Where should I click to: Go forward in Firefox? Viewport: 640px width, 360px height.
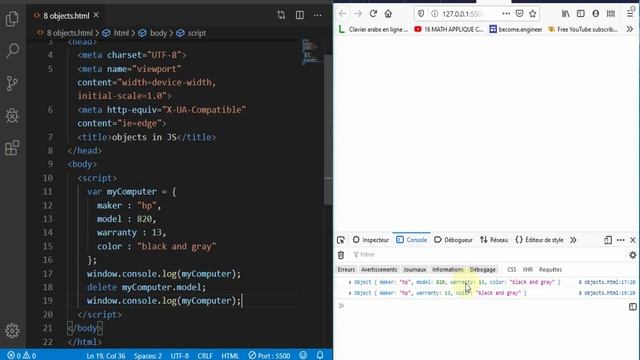(x=358, y=13)
